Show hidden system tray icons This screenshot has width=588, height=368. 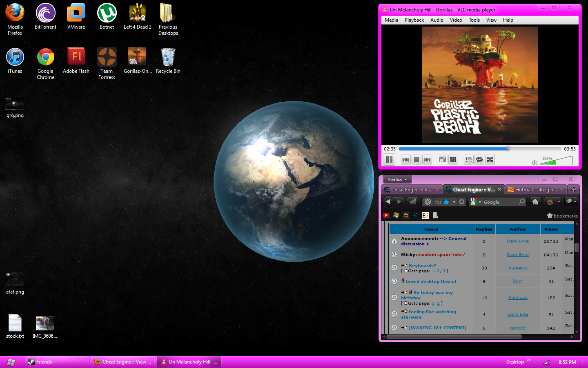[x=537, y=362]
